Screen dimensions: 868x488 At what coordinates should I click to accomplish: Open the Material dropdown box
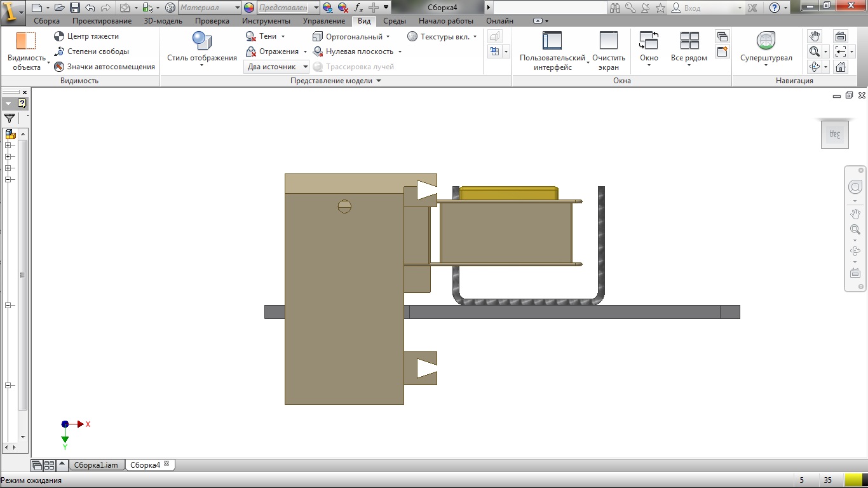click(x=209, y=8)
